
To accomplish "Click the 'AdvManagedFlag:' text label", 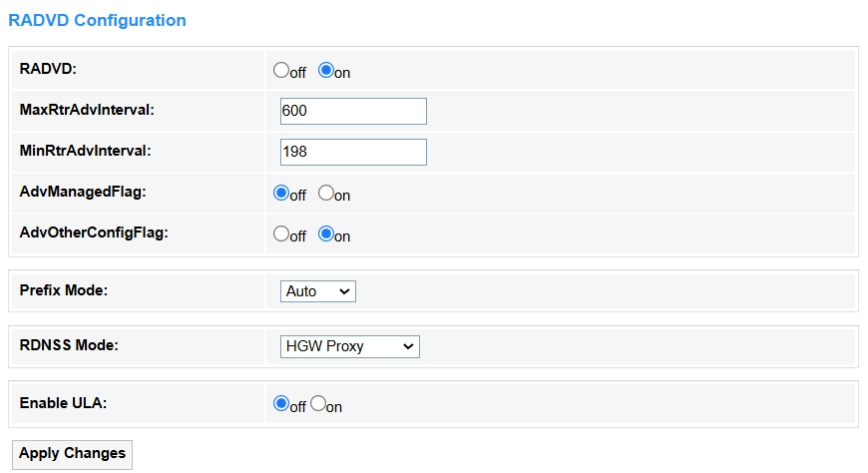I will coord(81,192).
